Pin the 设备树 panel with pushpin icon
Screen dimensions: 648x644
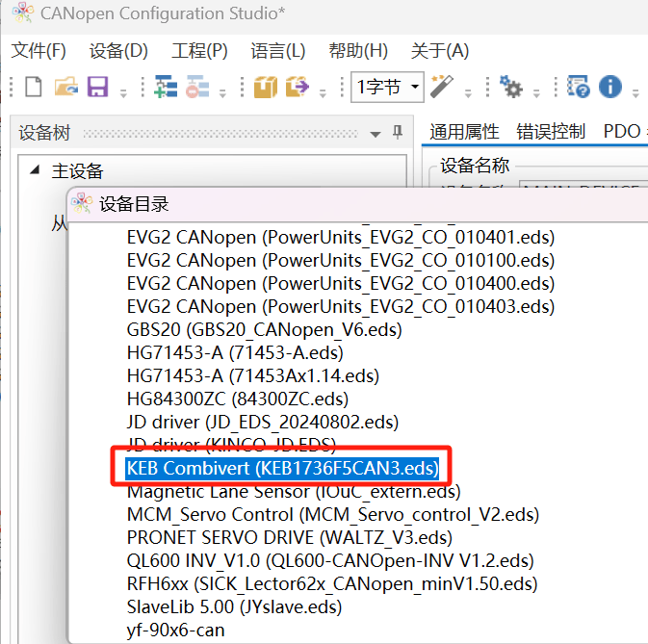click(x=398, y=132)
